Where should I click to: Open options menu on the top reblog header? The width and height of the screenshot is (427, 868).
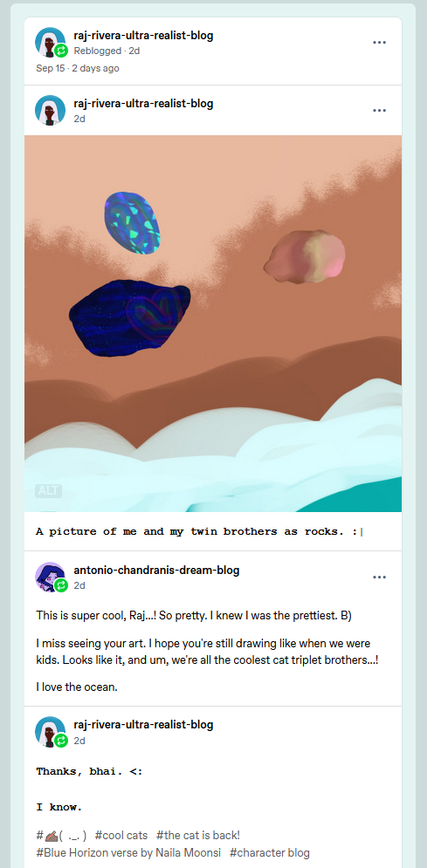(x=379, y=43)
